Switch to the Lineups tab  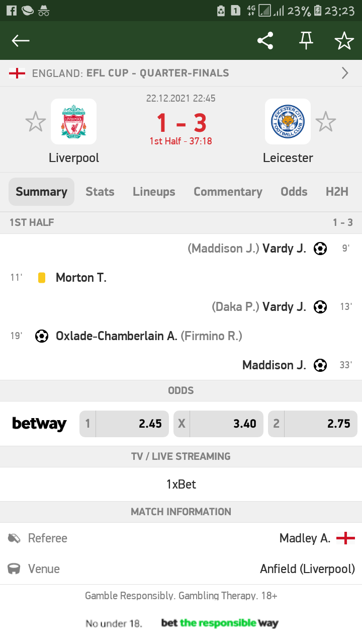(154, 192)
